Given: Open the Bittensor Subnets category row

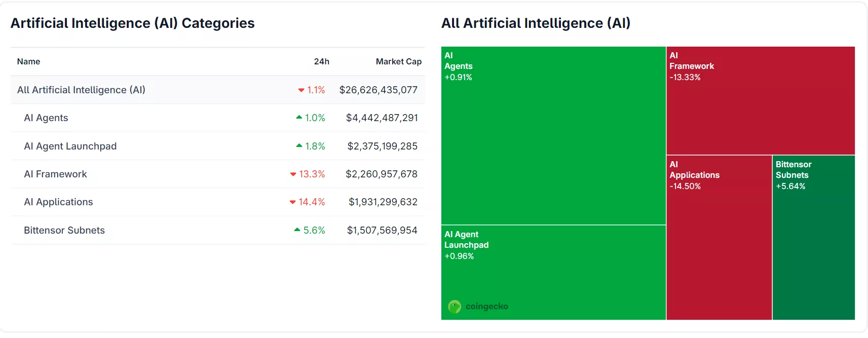Looking at the screenshot, I should pyautogui.click(x=64, y=230).
